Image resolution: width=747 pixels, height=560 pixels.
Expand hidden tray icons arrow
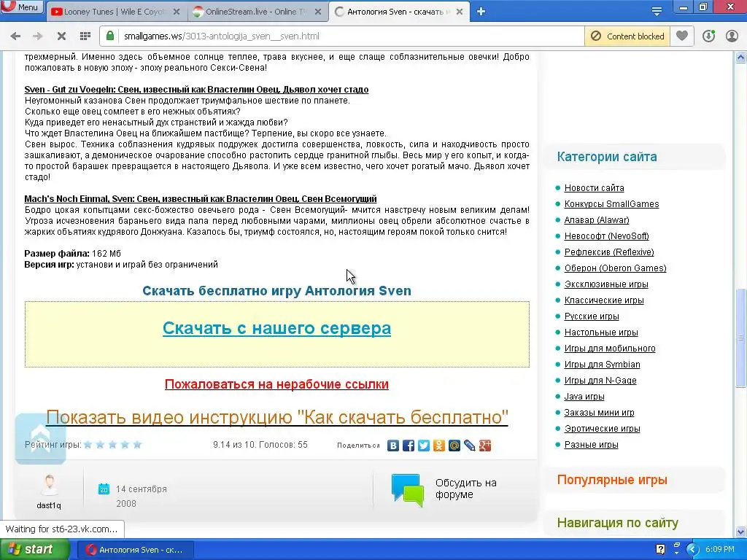click(x=692, y=550)
